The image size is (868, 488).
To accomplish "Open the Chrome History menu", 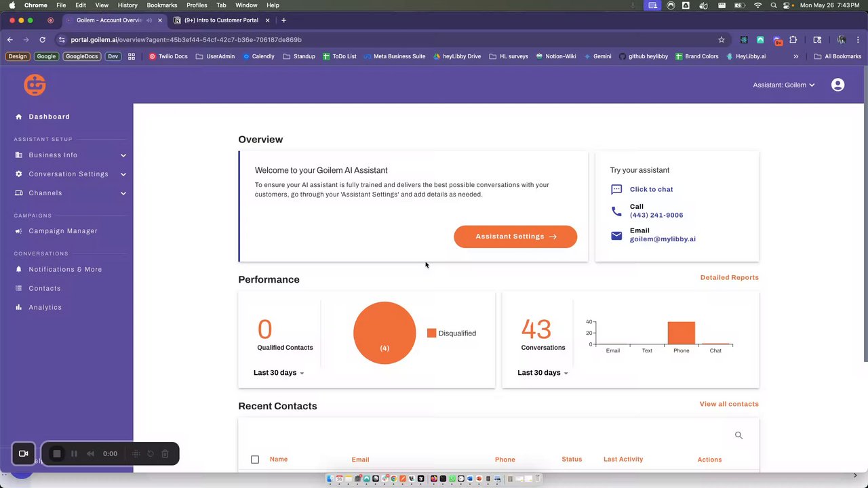I will pos(127,5).
